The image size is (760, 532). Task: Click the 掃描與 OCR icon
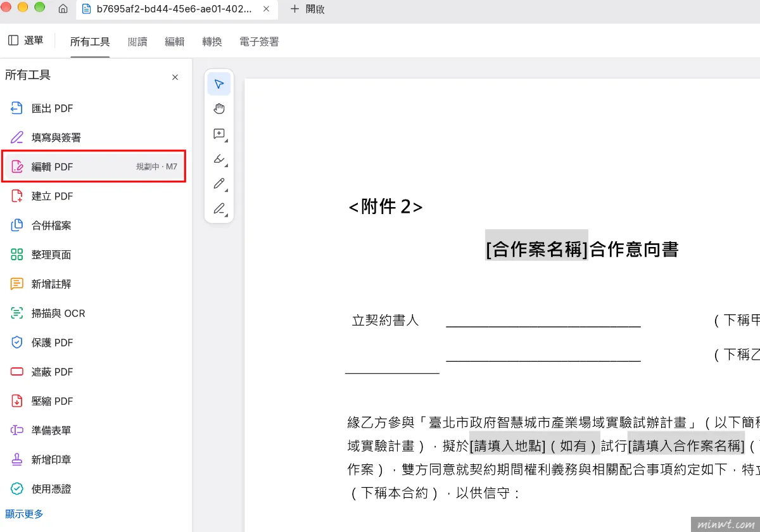(x=17, y=313)
